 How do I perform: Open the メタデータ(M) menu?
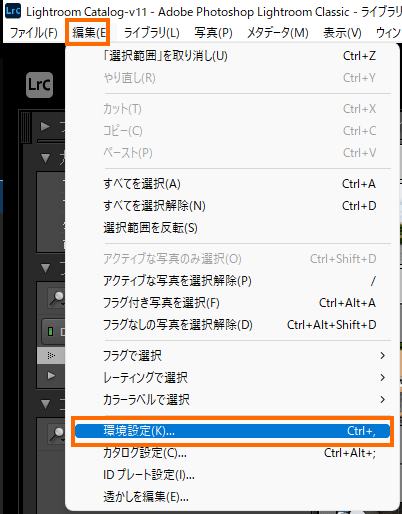click(278, 33)
